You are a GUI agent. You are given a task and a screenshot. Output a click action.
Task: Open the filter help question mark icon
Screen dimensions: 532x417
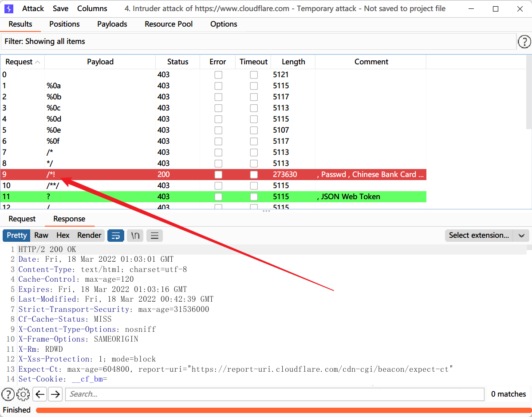pos(524,42)
